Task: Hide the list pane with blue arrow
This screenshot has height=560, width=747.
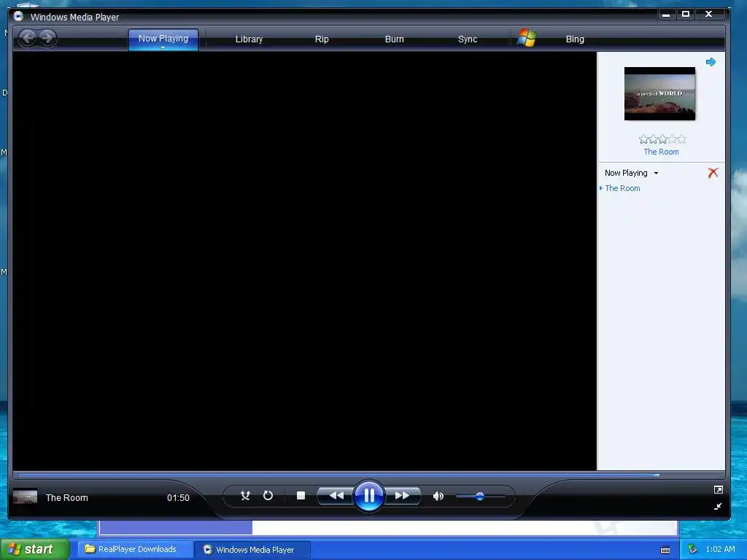Action: tap(711, 62)
